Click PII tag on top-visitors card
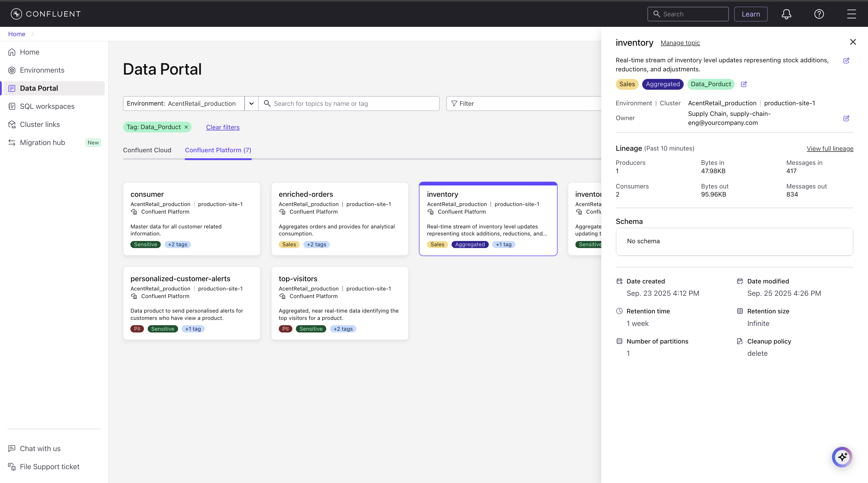The height and width of the screenshot is (483, 868). point(285,329)
